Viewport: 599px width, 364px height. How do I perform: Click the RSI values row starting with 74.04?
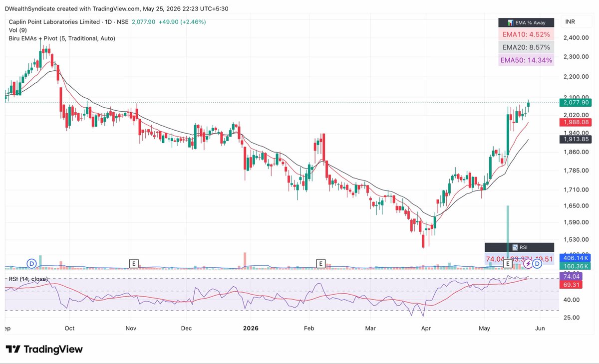click(519, 259)
